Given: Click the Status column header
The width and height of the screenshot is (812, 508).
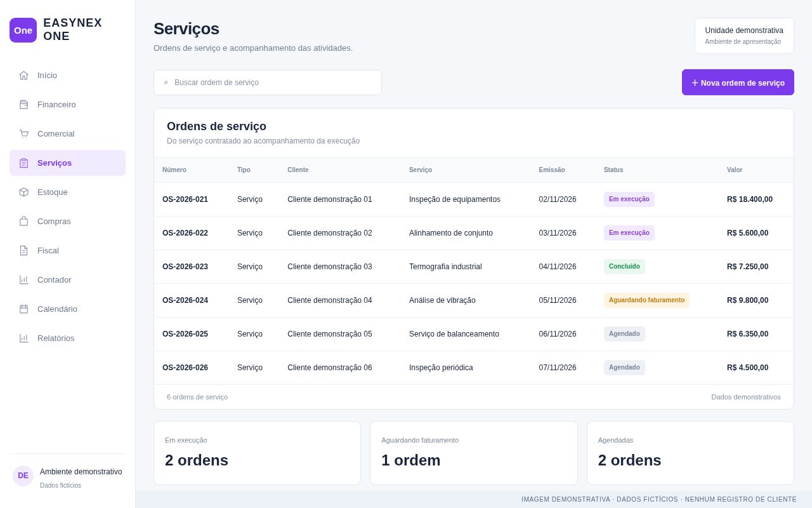Looking at the screenshot, I should coord(613,170).
